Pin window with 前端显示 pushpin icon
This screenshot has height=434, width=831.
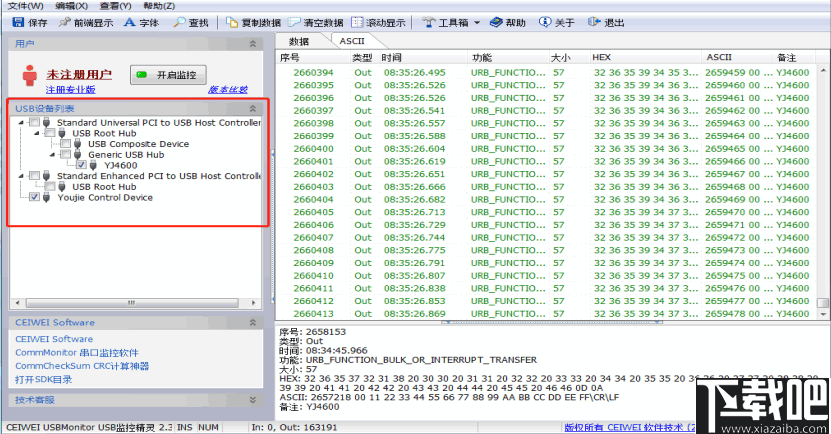pyautogui.click(x=65, y=22)
